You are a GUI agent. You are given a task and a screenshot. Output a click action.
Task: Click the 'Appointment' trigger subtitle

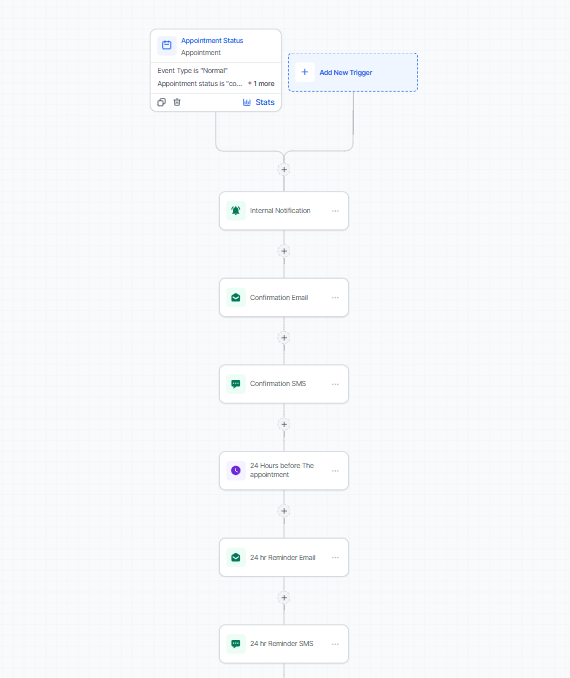(201, 53)
